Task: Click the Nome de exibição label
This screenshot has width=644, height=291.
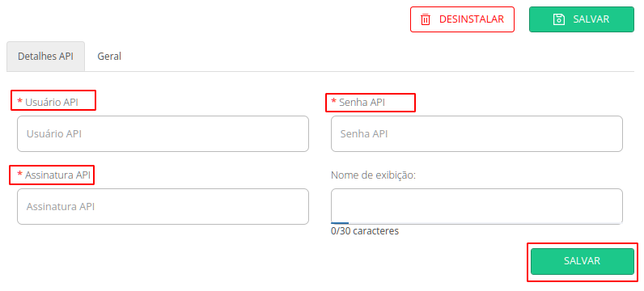Action: coord(373,175)
